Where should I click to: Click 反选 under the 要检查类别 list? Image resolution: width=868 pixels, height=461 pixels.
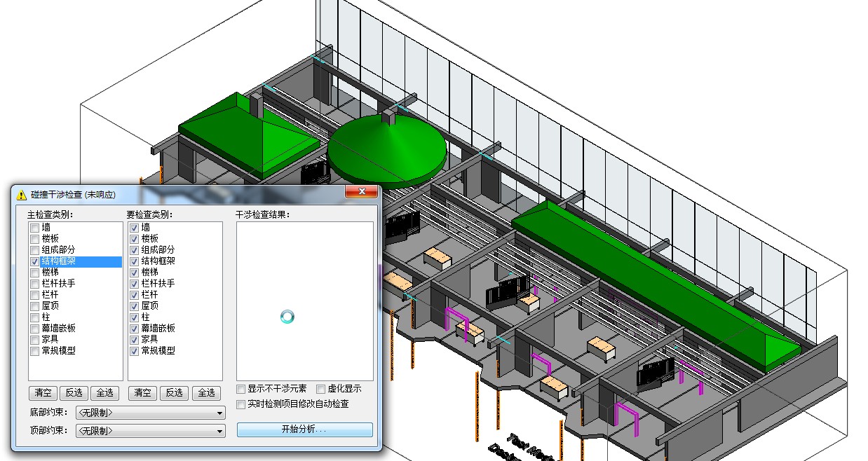coord(174,393)
